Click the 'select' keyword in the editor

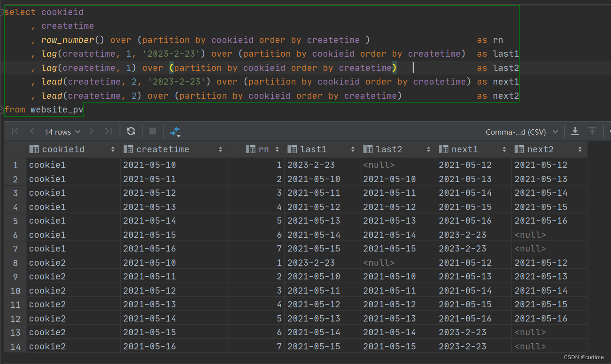(20, 12)
